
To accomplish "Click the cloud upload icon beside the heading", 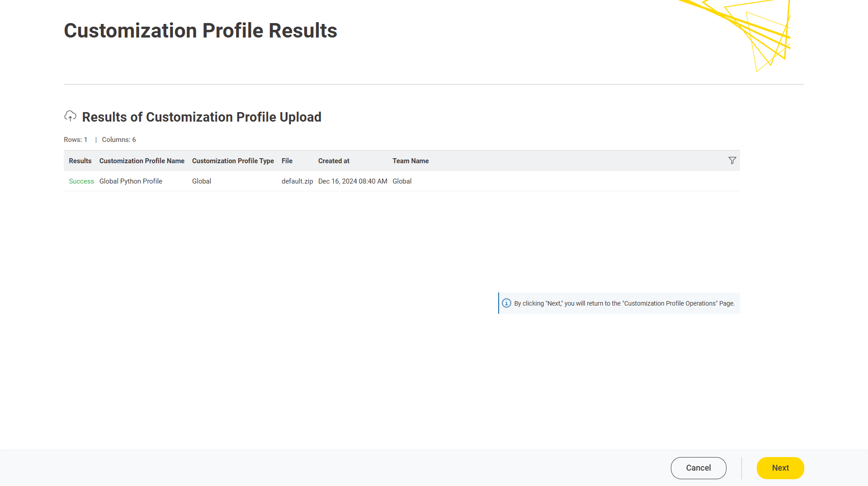I will [70, 116].
